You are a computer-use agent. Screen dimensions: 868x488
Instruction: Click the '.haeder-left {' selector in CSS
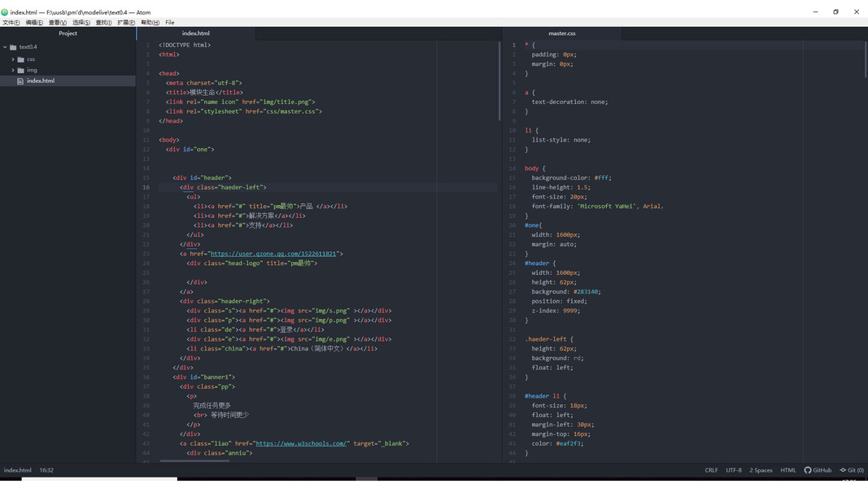click(x=549, y=339)
